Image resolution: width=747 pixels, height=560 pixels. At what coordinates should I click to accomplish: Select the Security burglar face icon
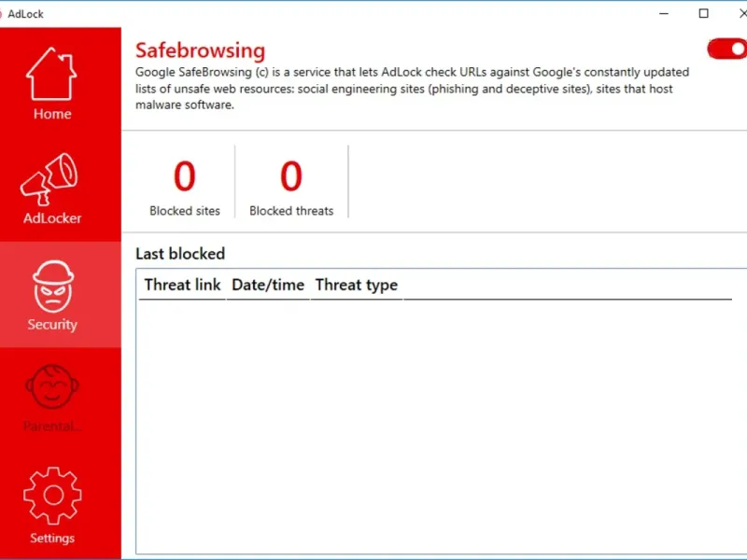pos(53,287)
